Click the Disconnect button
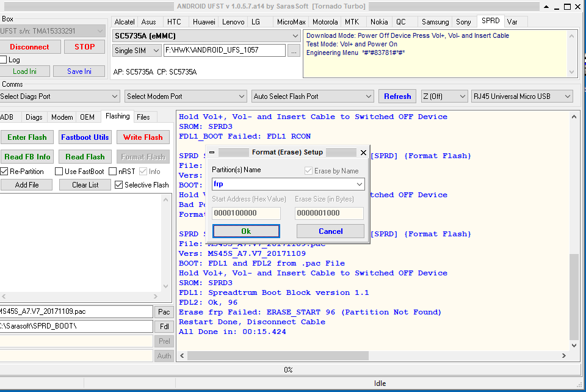 coord(29,47)
